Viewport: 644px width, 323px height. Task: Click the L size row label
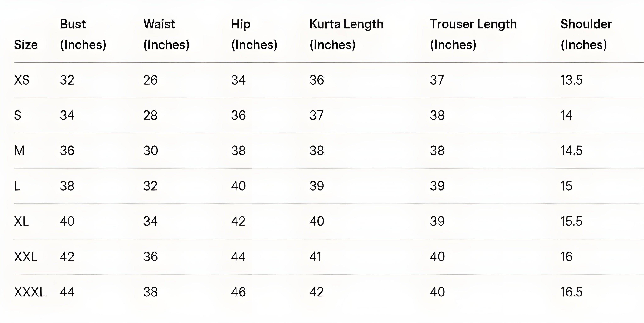(x=17, y=186)
